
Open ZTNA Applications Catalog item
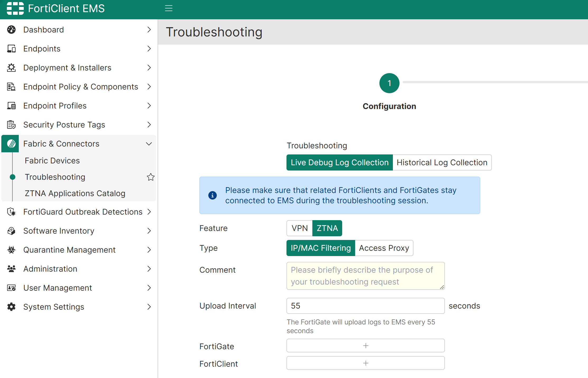[75, 193]
